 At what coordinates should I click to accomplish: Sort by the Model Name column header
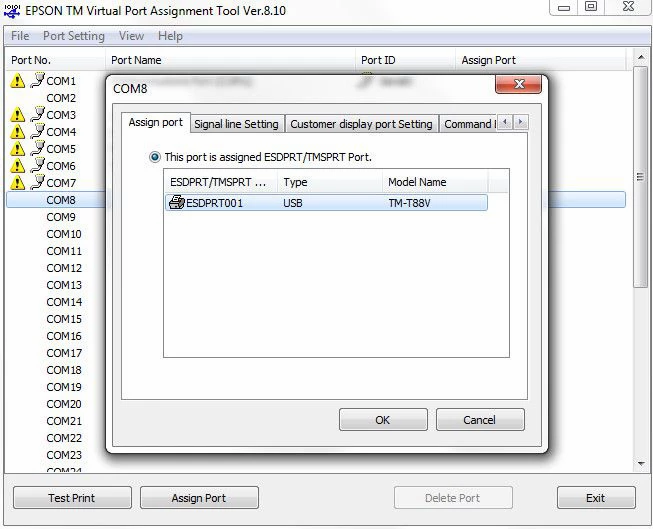(x=417, y=182)
